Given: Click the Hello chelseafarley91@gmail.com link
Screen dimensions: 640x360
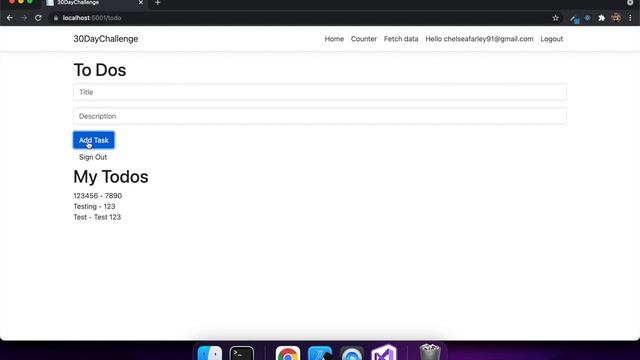Looking at the screenshot, I should (479, 39).
